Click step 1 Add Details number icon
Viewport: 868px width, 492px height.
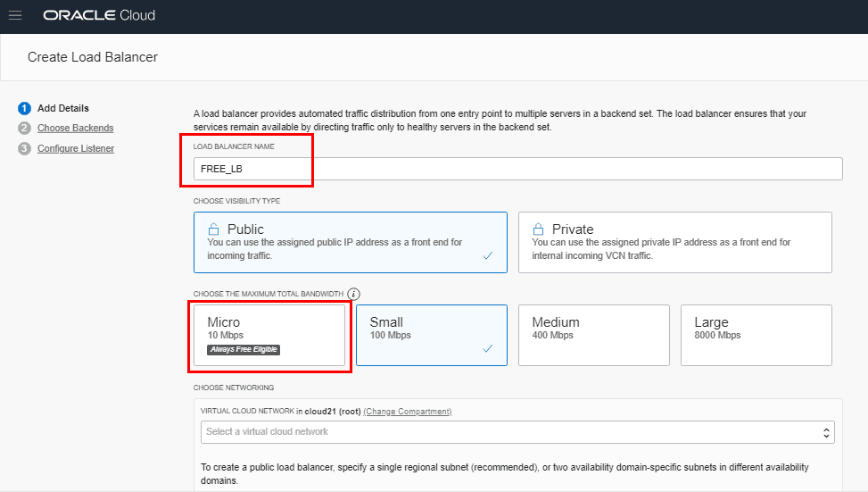[x=24, y=108]
